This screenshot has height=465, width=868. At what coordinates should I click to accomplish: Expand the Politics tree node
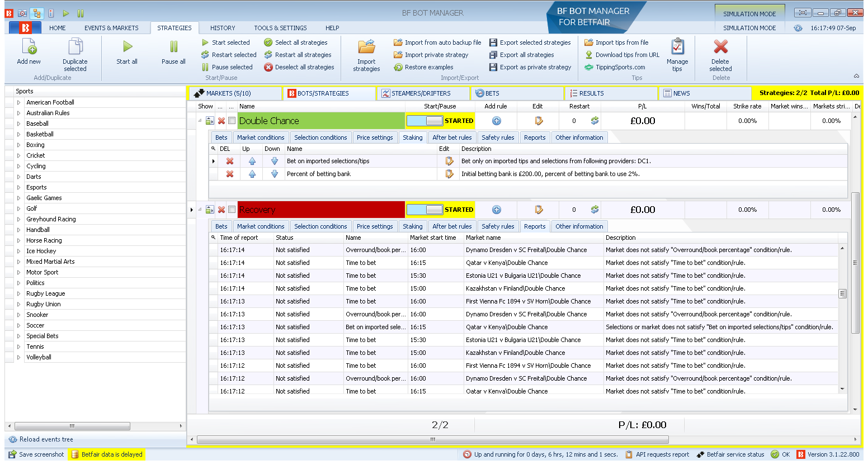18,283
